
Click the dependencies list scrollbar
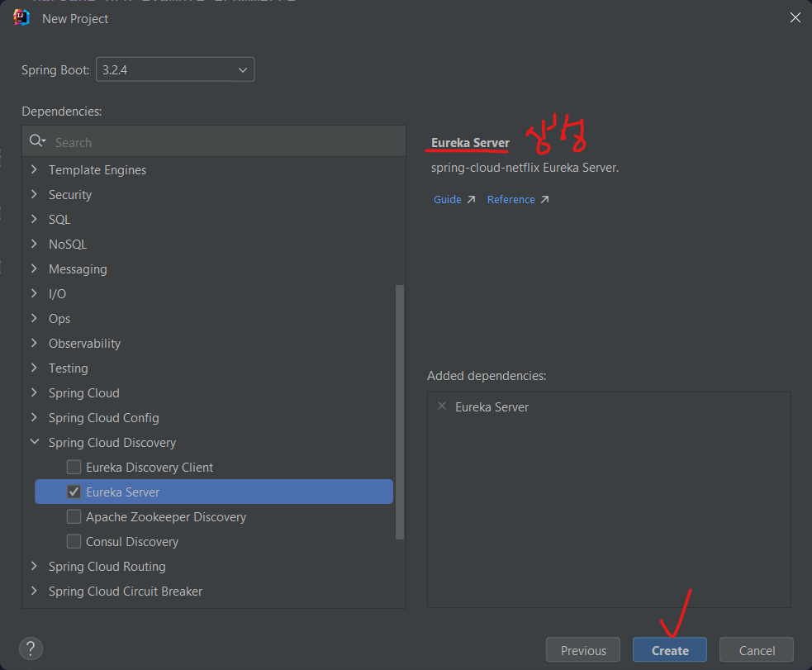pos(399,411)
